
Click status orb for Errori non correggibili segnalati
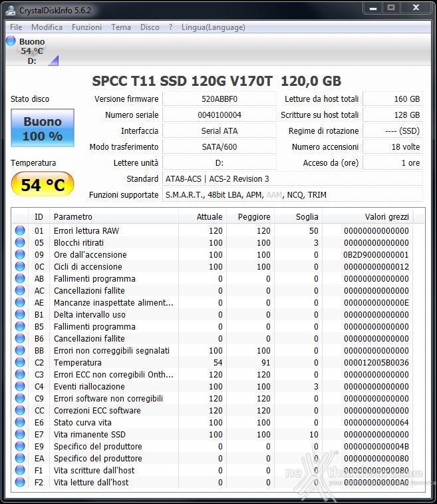point(20,350)
